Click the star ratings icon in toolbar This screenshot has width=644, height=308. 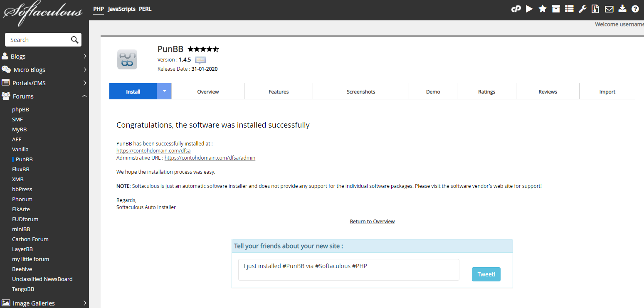tap(543, 9)
